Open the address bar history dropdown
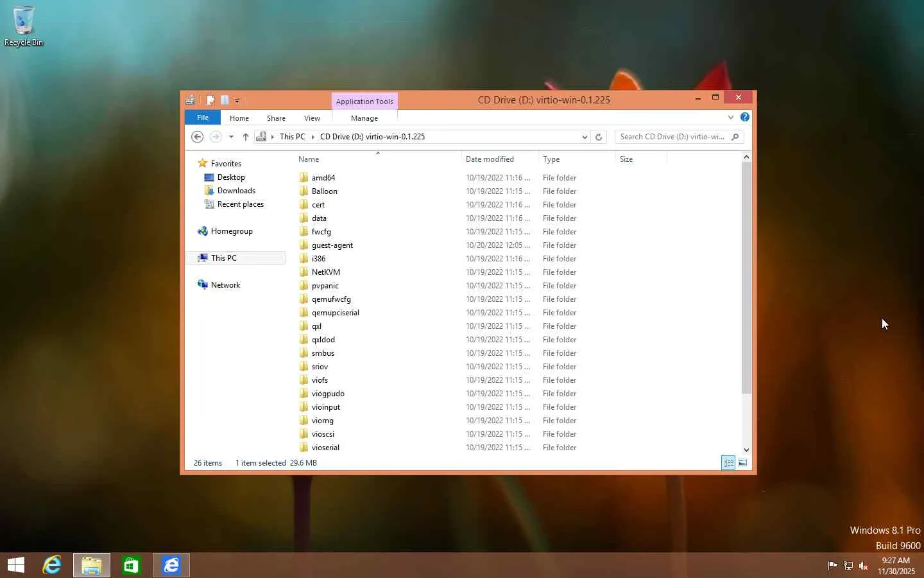The image size is (924, 578). [x=585, y=137]
